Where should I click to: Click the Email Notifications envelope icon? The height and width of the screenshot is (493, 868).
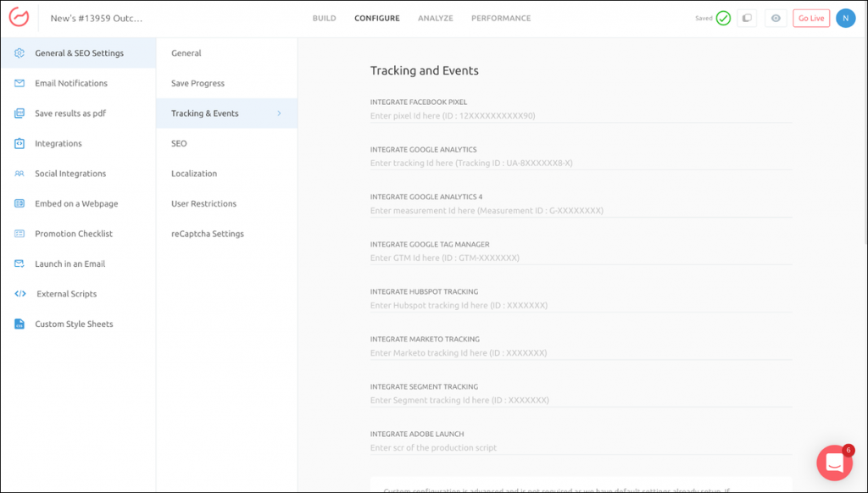point(19,83)
